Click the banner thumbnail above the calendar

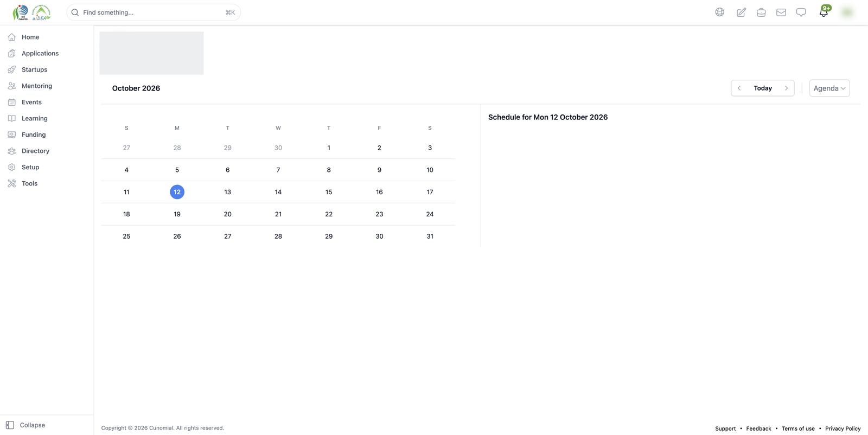(x=151, y=53)
